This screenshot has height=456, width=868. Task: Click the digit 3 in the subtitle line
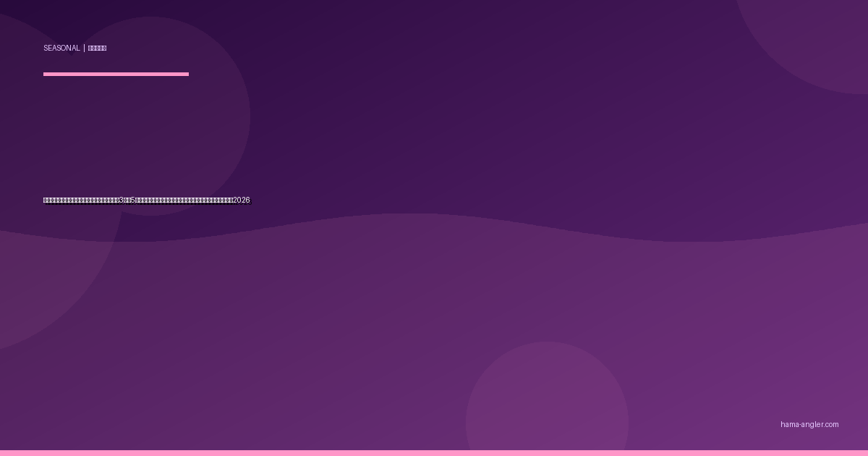click(x=122, y=200)
